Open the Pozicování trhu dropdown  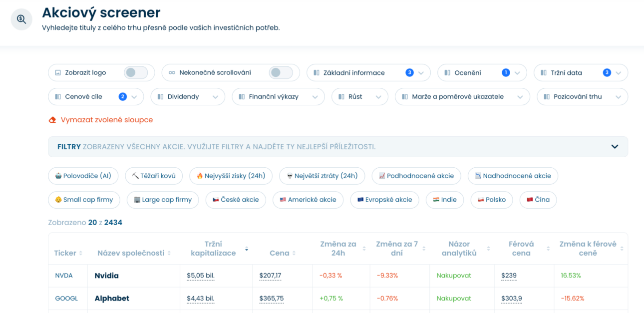click(583, 96)
